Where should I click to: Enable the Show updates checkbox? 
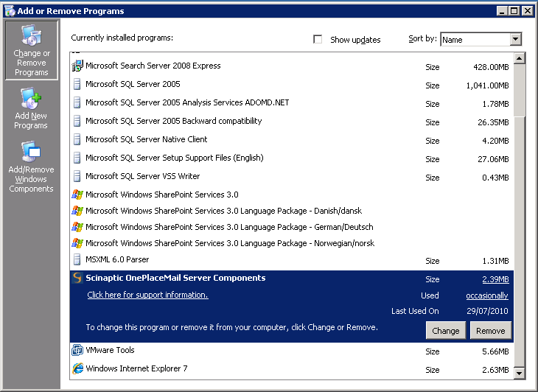(x=318, y=39)
